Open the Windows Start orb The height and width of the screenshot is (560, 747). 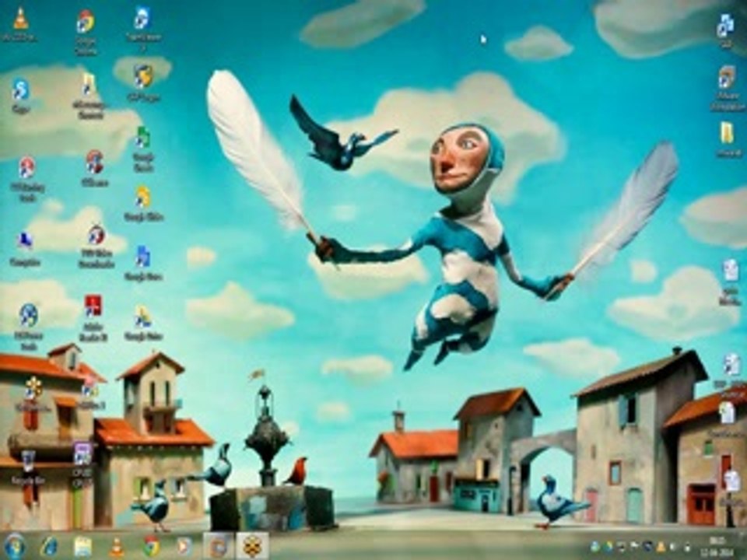pos(14,546)
